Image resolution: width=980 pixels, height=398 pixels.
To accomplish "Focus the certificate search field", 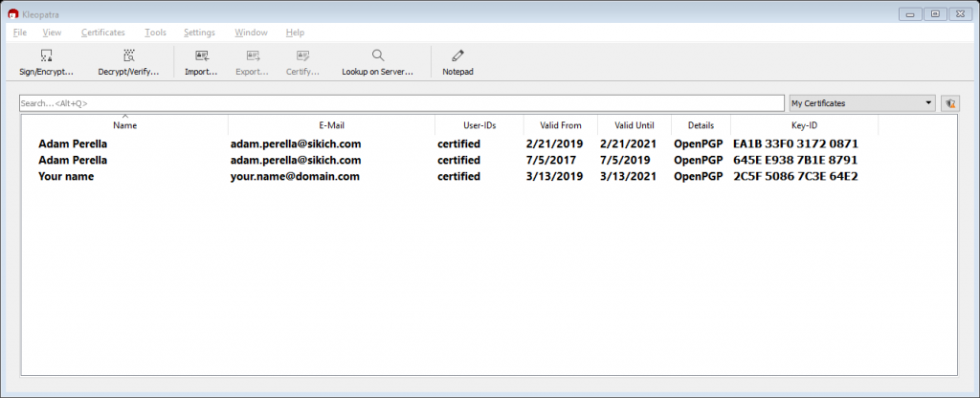I will click(402, 103).
